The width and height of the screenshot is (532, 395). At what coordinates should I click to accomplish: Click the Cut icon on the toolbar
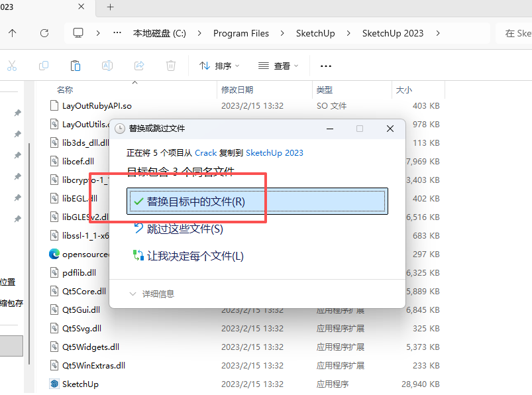pos(12,65)
